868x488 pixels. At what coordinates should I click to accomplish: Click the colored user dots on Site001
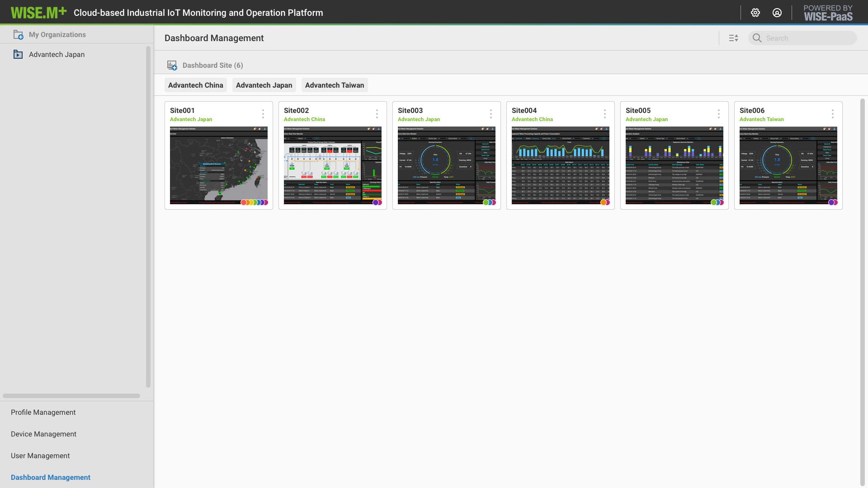[x=255, y=202]
